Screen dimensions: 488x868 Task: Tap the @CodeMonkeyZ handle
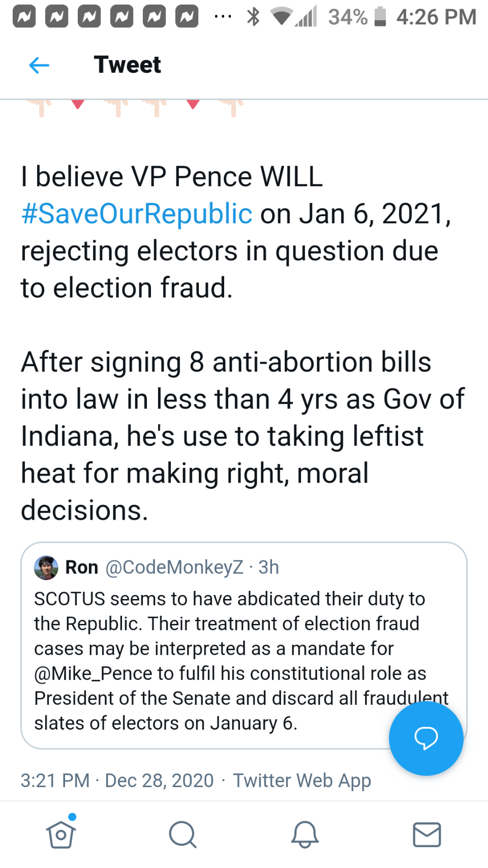(x=174, y=567)
